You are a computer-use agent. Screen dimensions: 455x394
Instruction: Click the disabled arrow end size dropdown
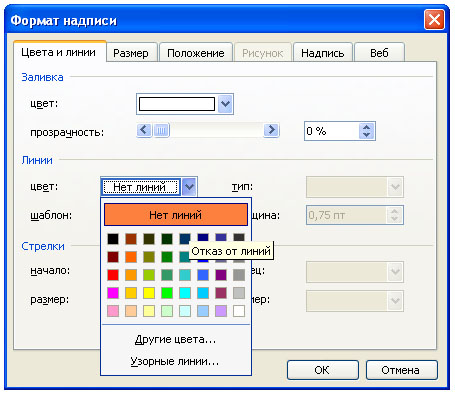tap(355, 301)
